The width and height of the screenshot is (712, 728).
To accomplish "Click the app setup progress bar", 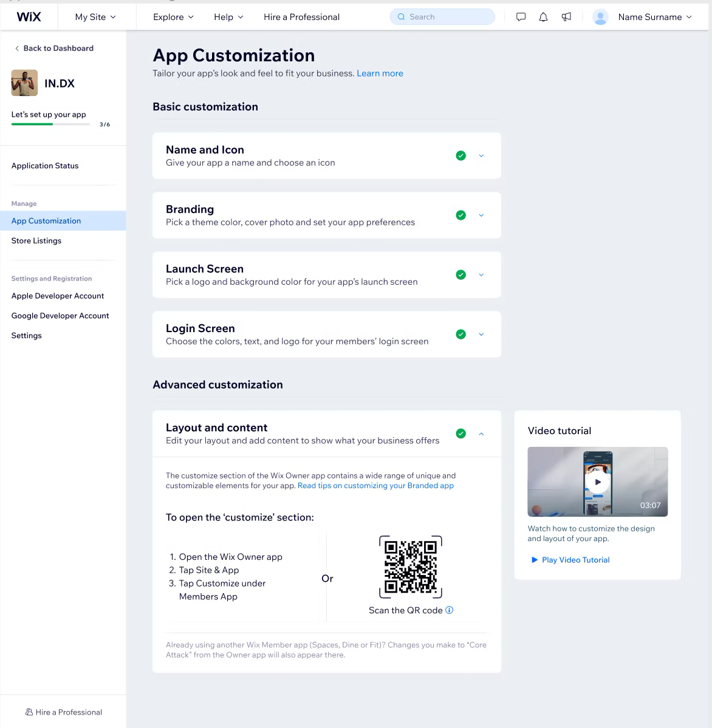I will (x=50, y=124).
